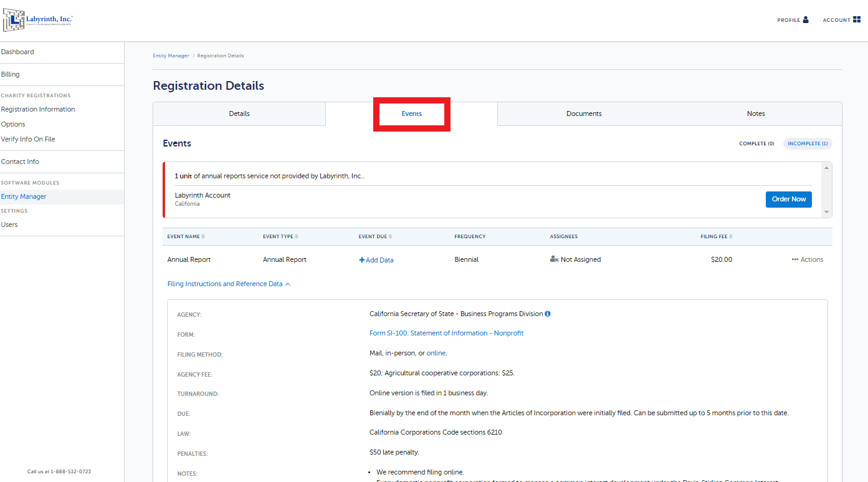Show Incomplete (1) events
Screen dimensions: 868x482
coord(808,143)
